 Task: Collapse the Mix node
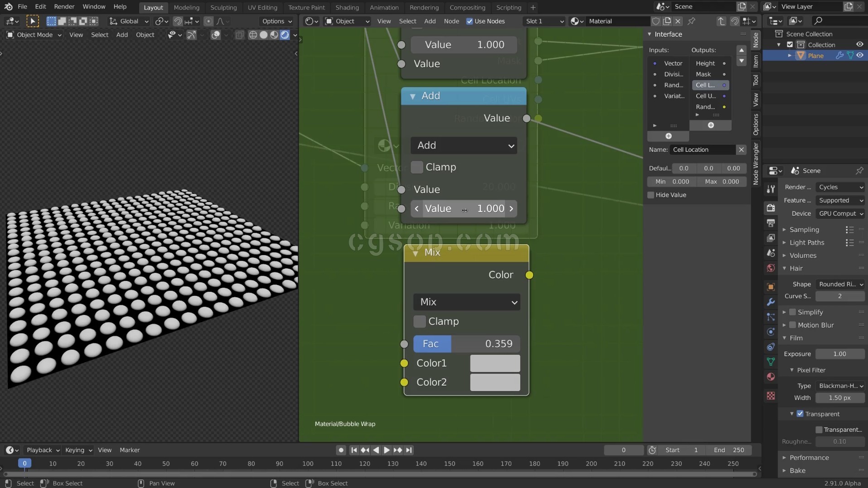tap(415, 253)
